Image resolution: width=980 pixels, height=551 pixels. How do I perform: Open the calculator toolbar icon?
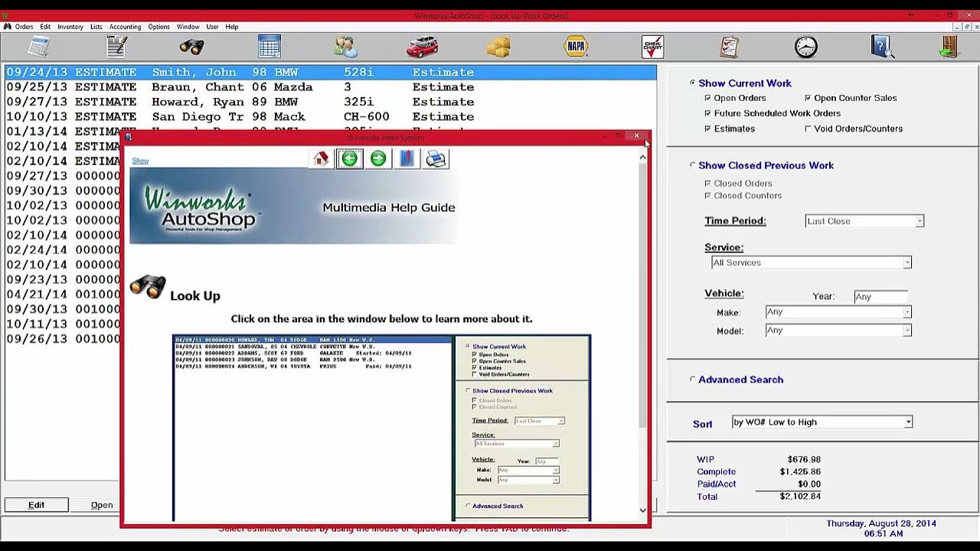coord(38,47)
